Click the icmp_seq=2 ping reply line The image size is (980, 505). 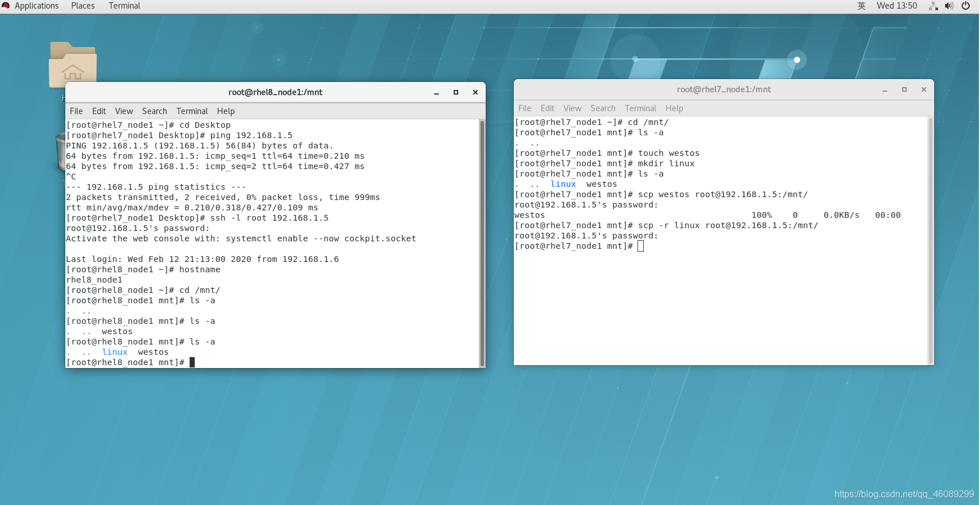(215, 166)
